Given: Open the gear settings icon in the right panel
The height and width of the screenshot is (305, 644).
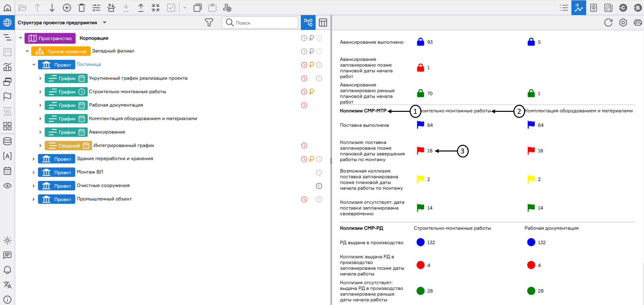Looking at the screenshot, I should point(623,23).
